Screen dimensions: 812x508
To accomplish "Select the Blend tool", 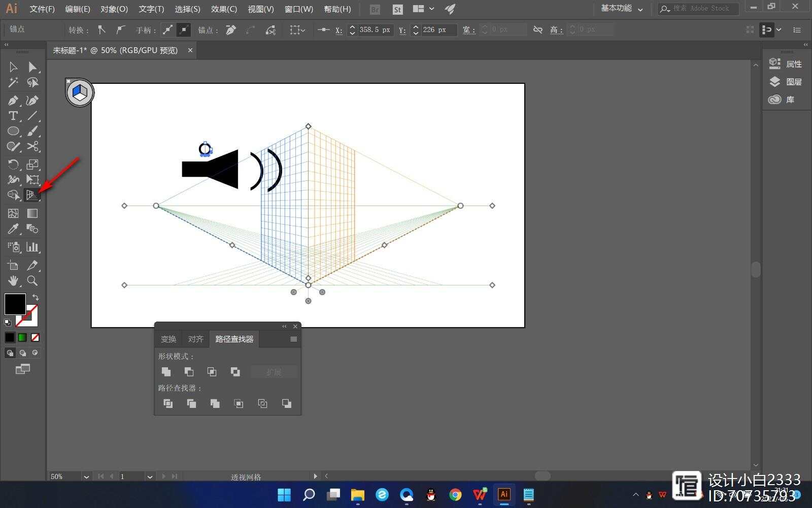I will (x=32, y=229).
